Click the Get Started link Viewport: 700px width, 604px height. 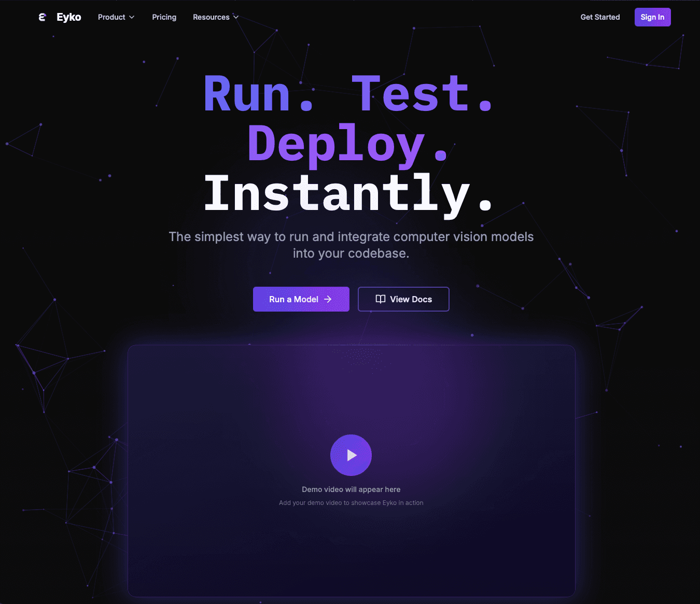click(x=600, y=17)
